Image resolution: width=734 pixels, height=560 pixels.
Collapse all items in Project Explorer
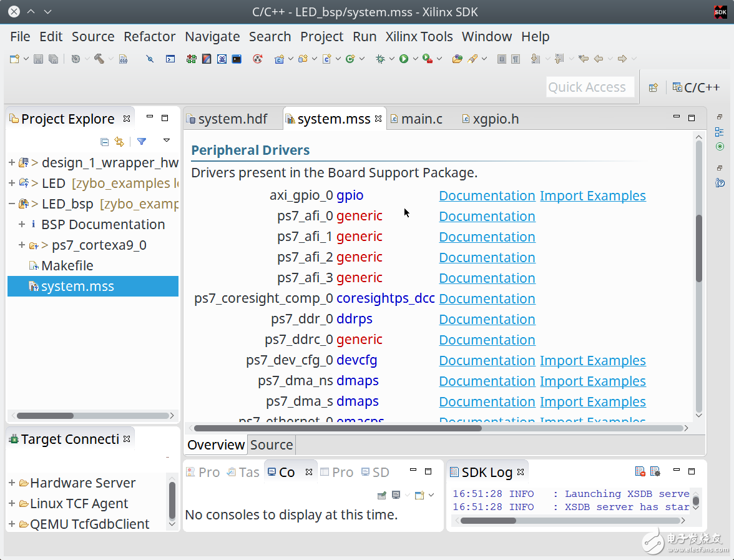(104, 142)
